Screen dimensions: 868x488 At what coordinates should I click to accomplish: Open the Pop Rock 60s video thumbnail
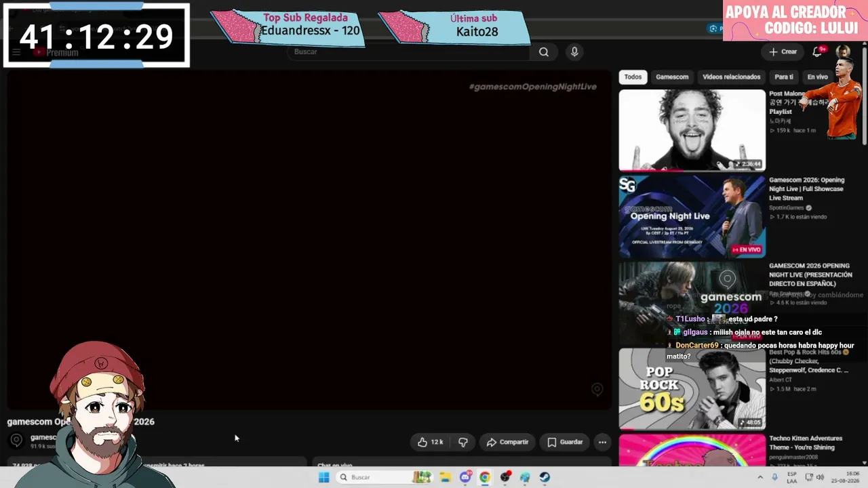692,388
